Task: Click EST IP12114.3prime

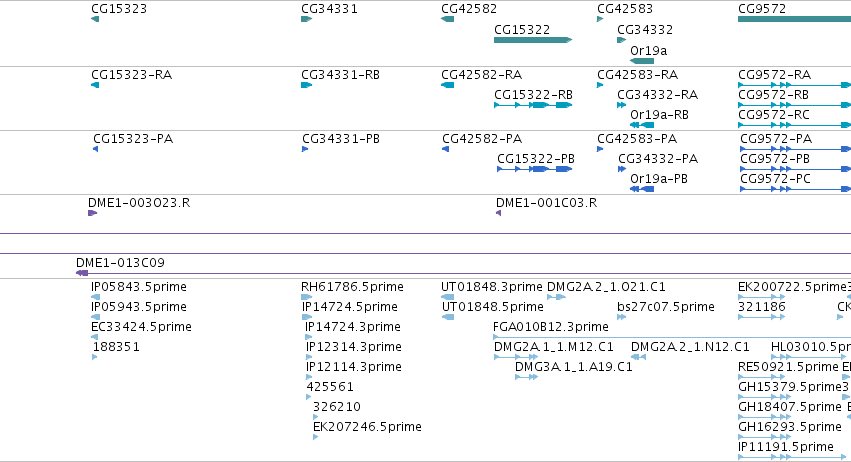Action: point(353,367)
